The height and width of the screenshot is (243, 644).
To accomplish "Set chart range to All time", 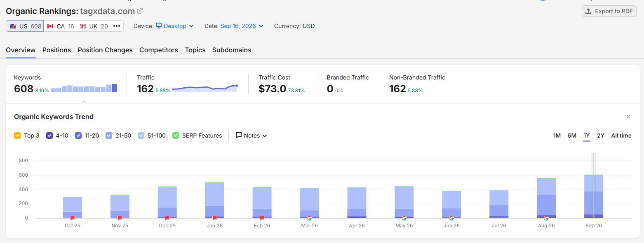I will coord(621,136).
